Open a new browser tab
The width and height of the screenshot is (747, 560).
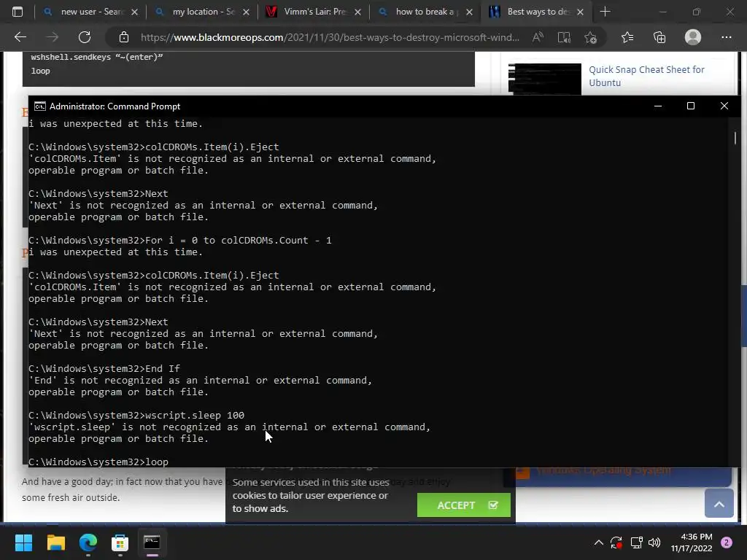(x=605, y=12)
